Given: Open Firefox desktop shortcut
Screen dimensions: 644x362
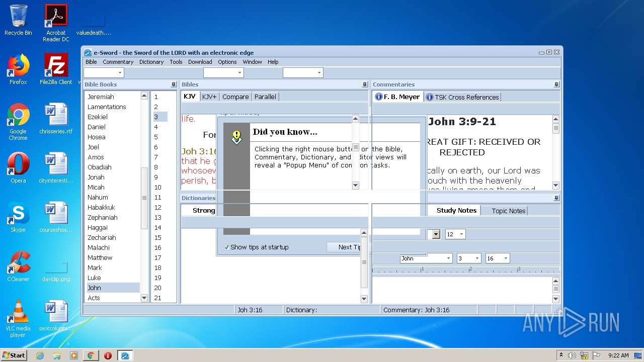Looking at the screenshot, I should (18, 69).
